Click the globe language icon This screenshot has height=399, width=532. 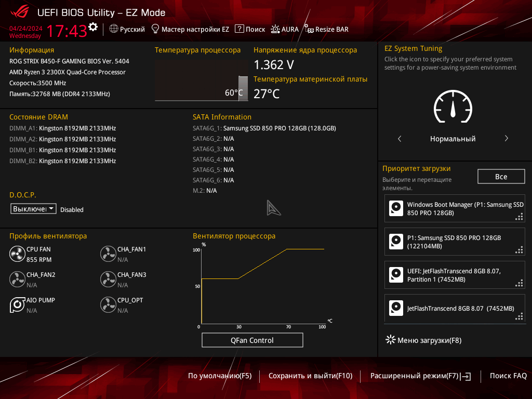pyautogui.click(x=114, y=29)
